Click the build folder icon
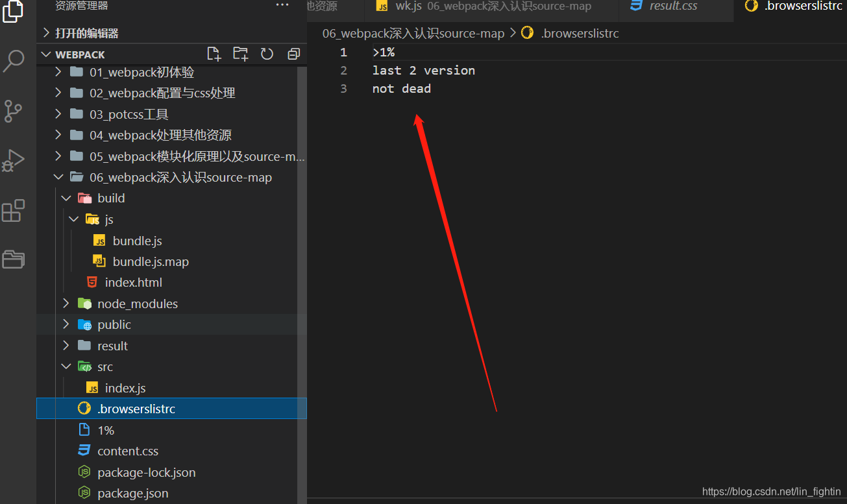 pyautogui.click(x=84, y=198)
